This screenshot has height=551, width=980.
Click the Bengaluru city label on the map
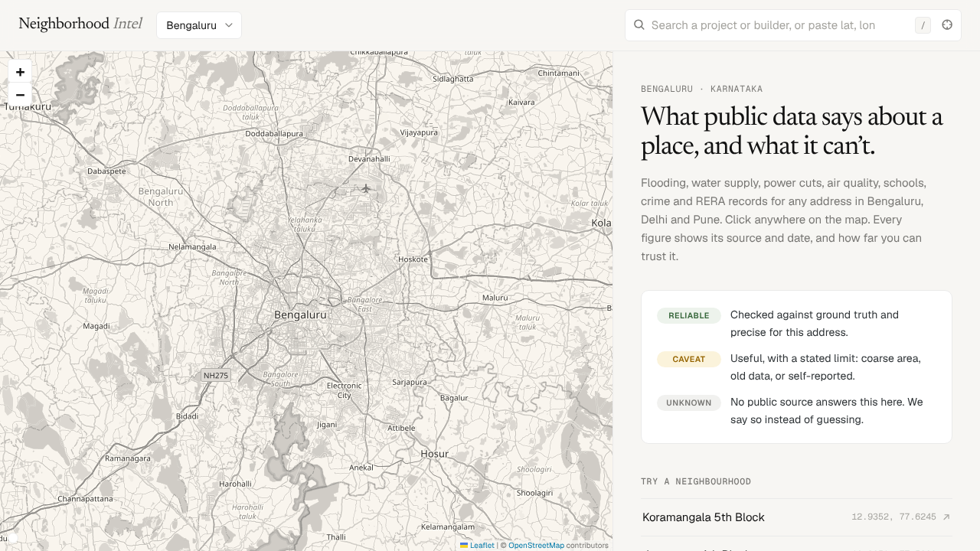pyautogui.click(x=300, y=315)
